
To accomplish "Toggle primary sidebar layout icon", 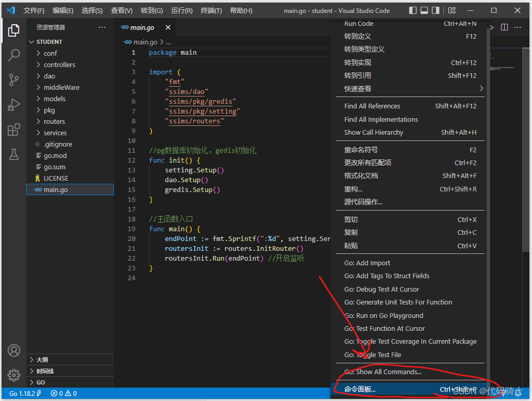I will click(x=412, y=10).
